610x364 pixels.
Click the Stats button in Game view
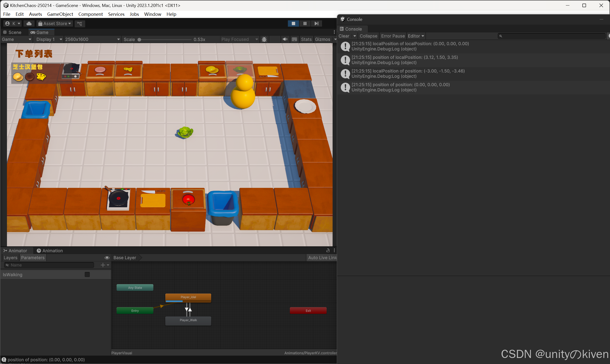point(306,39)
